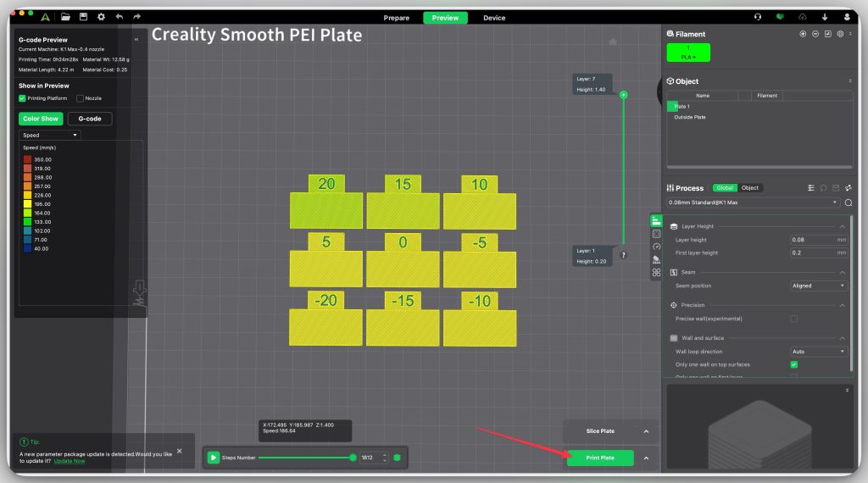Click the Steps Number slider handle
868x483 pixels.
pos(353,458)
